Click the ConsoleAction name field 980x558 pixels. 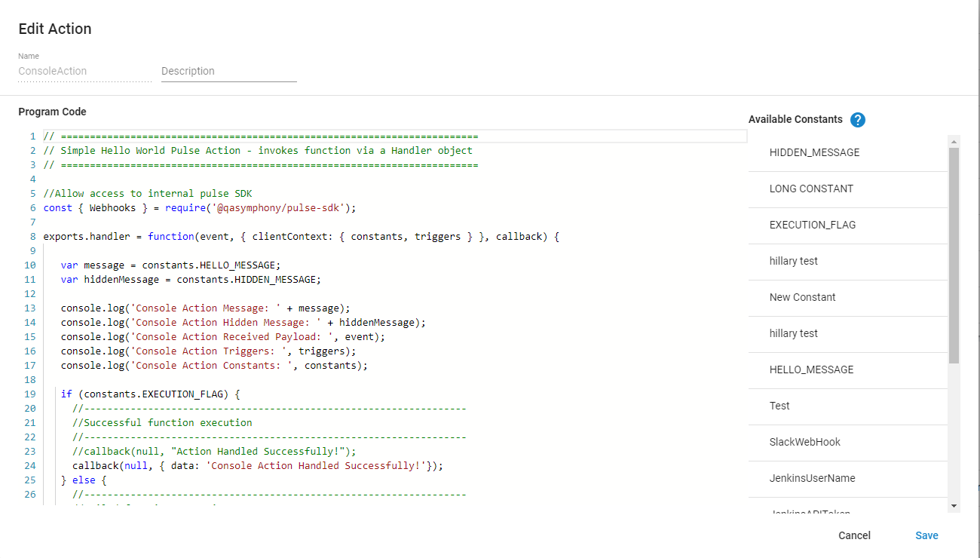click(84, 71)
